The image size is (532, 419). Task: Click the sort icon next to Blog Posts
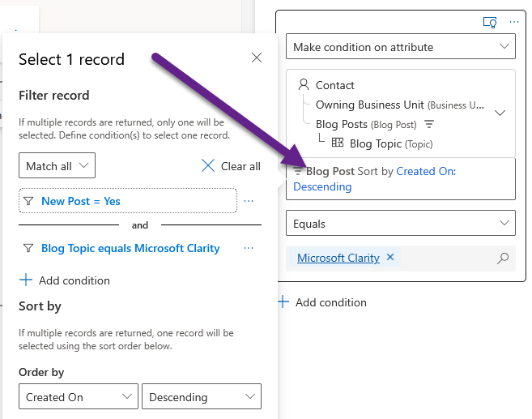[x=430, y=125]
